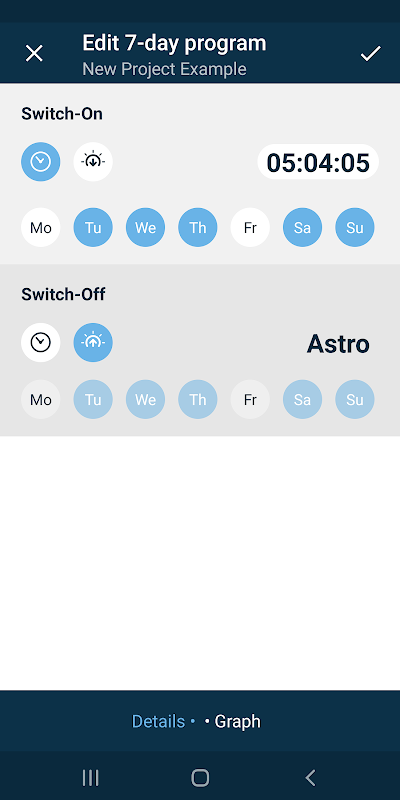Click the Astro label in Switch-Off
Screen dimensions: 400x800
click(x=338, y=344)
